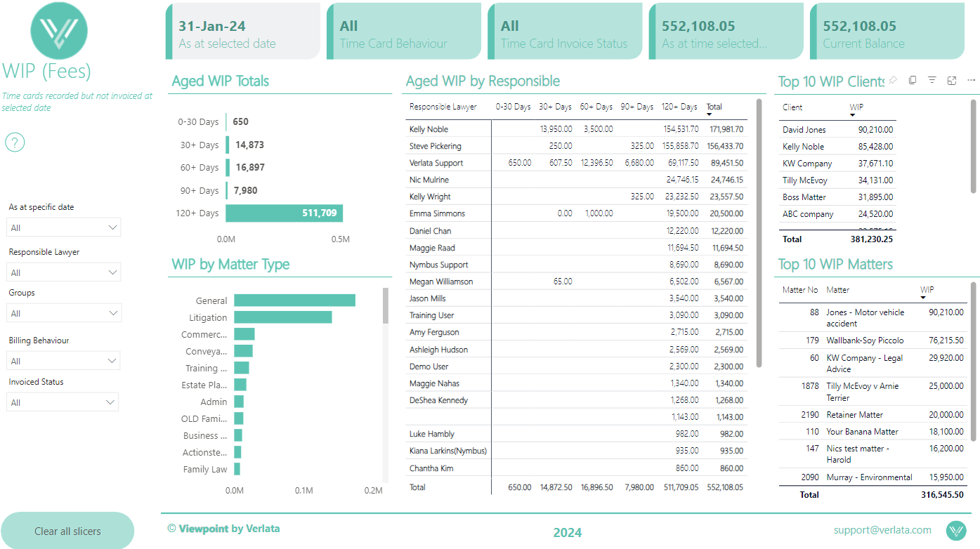Click the 120+ Days column header in table
Viewport: 980px width, 549px height.
click(x=679, y=107)
